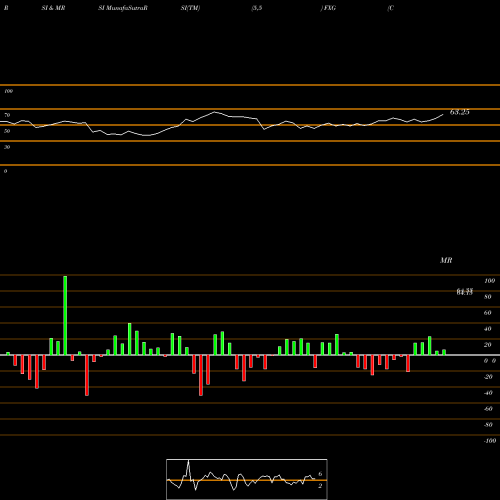The image size is (500, 500).
Task: Click the MR axis label -40 on the right
Action: coord(488,393)
